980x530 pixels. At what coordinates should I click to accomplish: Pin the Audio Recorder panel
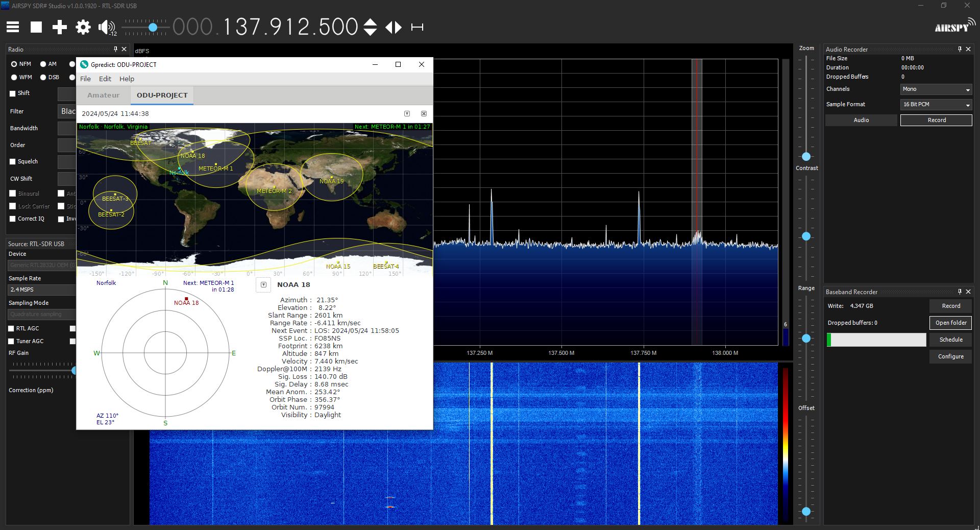[960, 49]
